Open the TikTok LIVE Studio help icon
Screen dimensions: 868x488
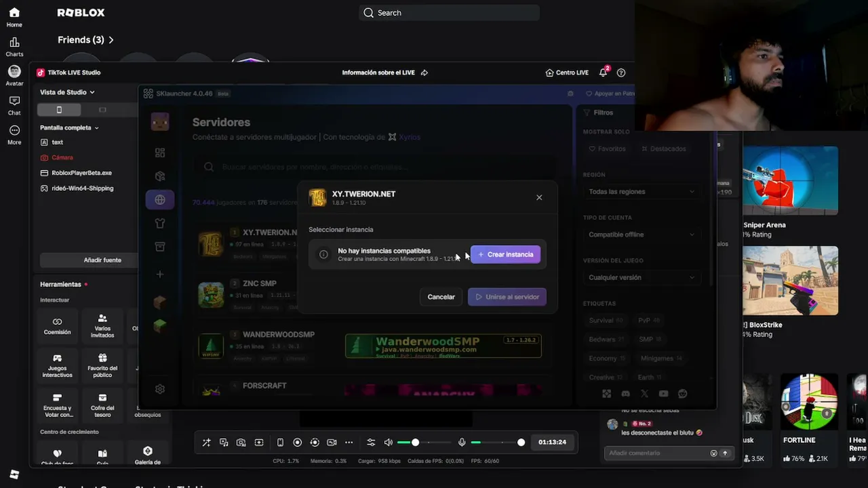pyautogui.click(x=621, y=73)
